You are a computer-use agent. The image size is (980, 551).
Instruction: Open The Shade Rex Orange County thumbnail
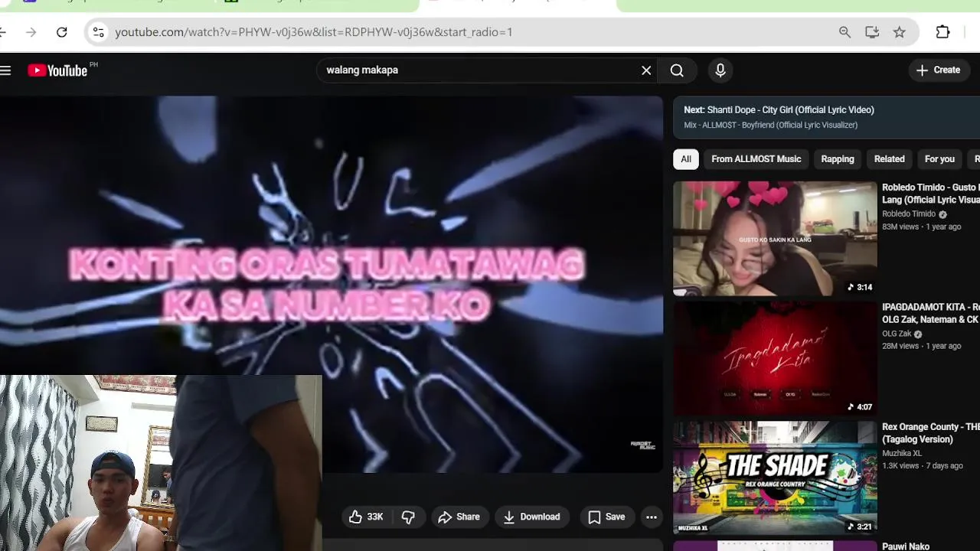[x=775, y=478]
